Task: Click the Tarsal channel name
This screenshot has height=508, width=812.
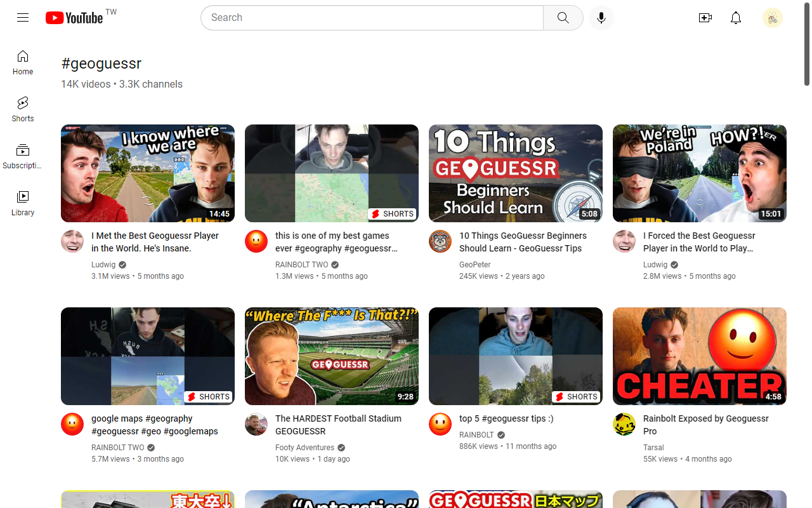Action: coord(653,448)
